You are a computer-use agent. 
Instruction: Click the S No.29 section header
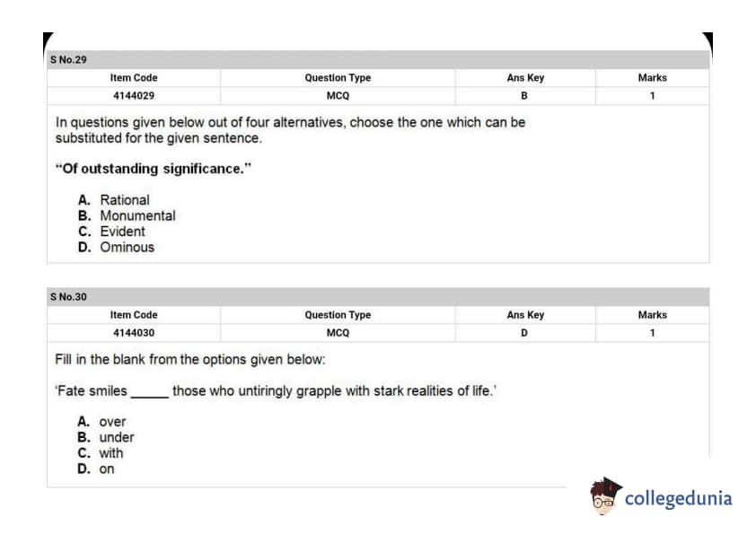click(x=69, y=59)
